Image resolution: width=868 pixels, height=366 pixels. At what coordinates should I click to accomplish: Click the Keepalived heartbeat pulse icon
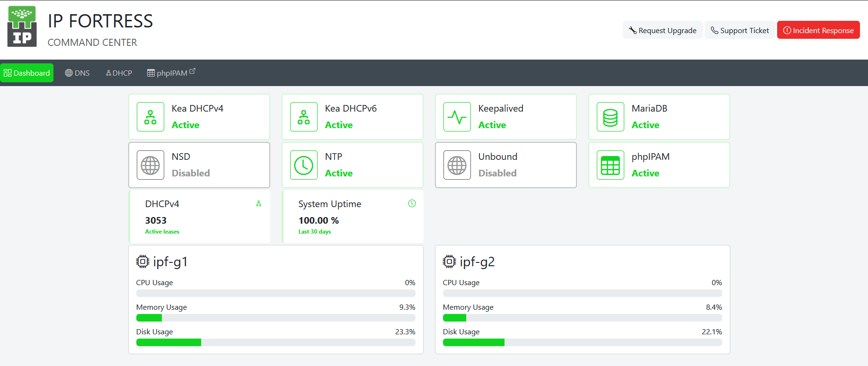click(457, 117)
